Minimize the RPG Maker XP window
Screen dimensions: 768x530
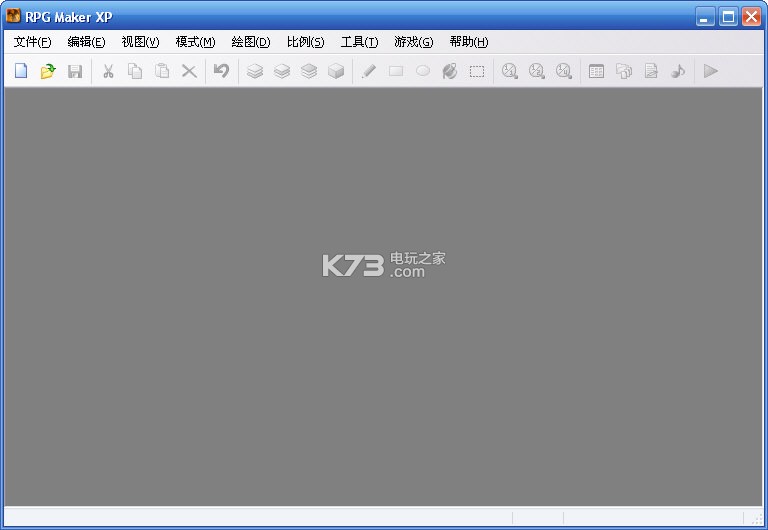(x=705, y=17)
